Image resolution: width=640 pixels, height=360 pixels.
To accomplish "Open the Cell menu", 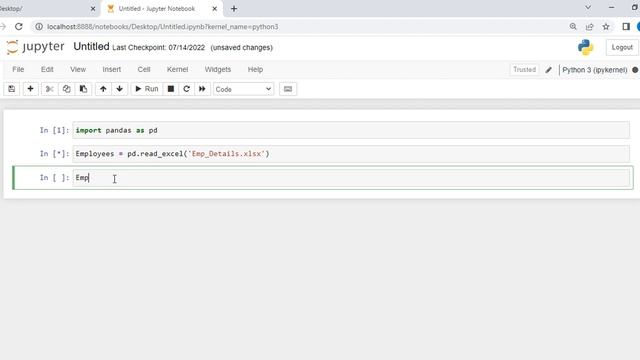I will (144, 69).
